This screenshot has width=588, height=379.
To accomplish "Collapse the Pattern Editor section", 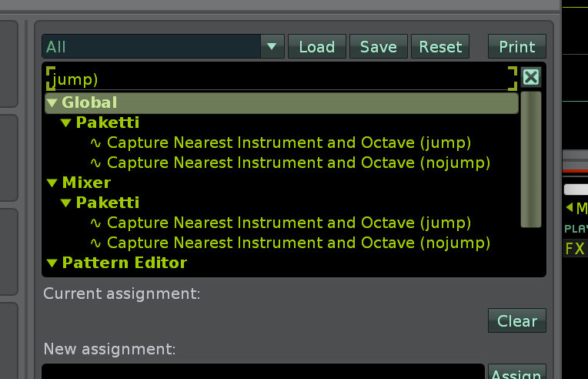I will point(52,263).
